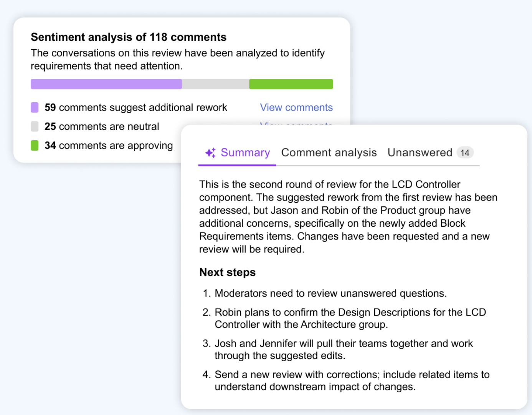
Task: Click the sparkle icon beside Summary
Action: click(x=210, y=153)
